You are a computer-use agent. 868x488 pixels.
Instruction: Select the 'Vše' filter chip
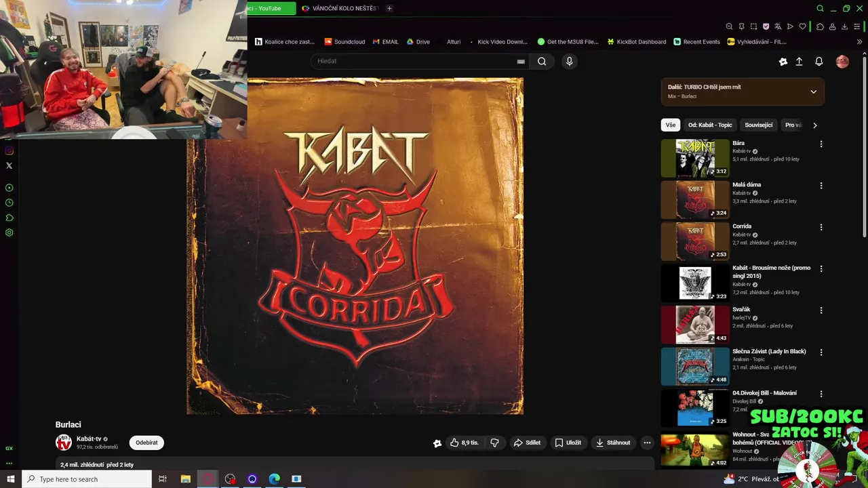click(x=671, y=125)
